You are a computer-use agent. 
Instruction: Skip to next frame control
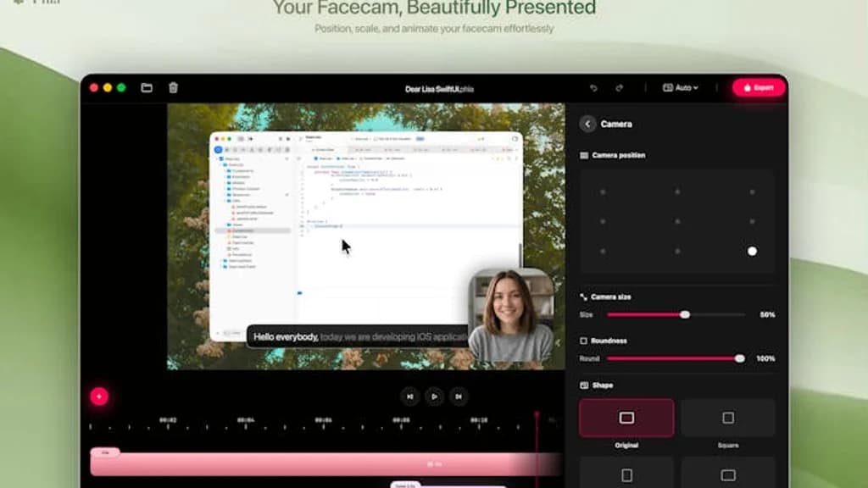coord(458,396)
